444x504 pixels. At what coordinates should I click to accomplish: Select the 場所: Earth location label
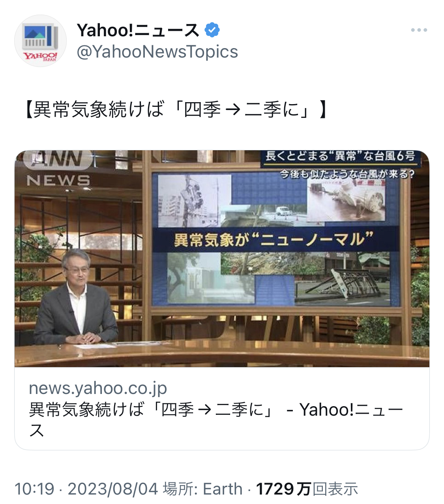203,489
